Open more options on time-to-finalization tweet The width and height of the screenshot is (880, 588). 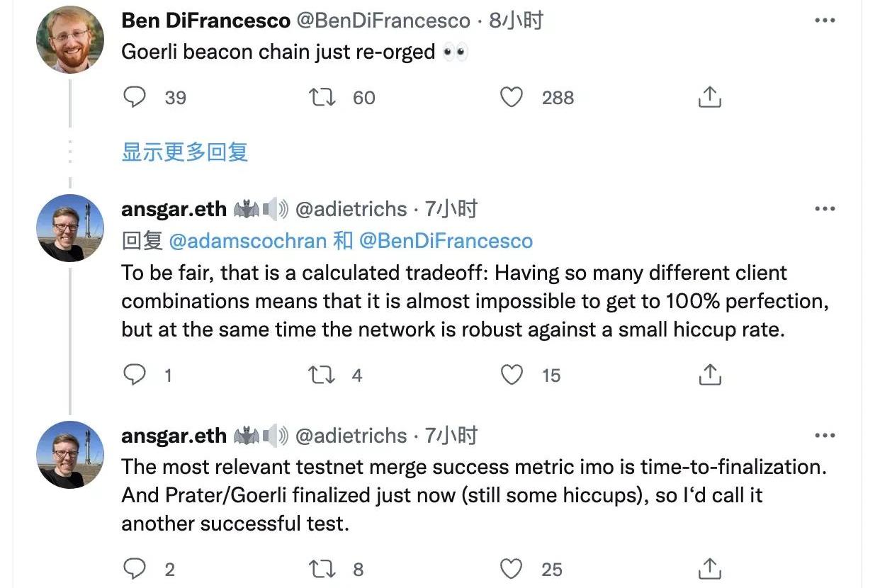825,436
